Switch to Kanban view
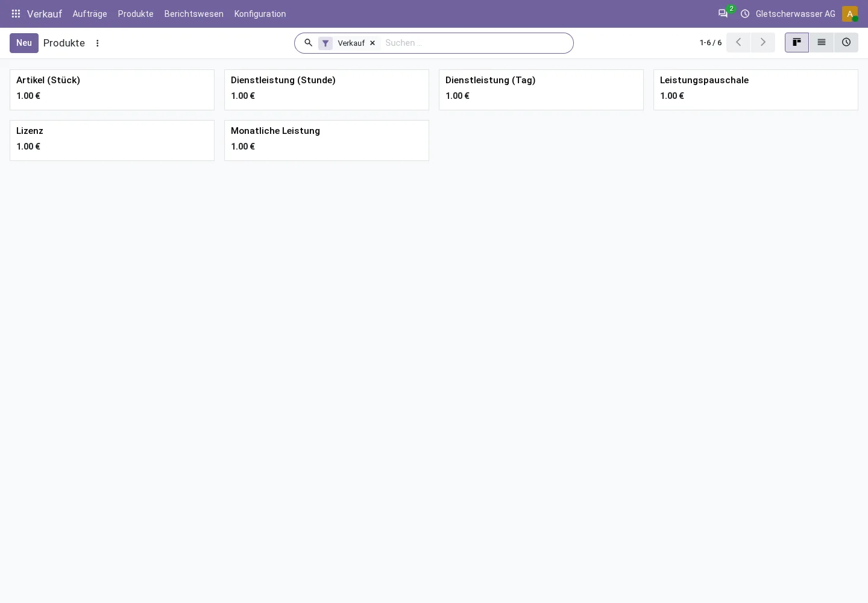 (x=797, y=43)
